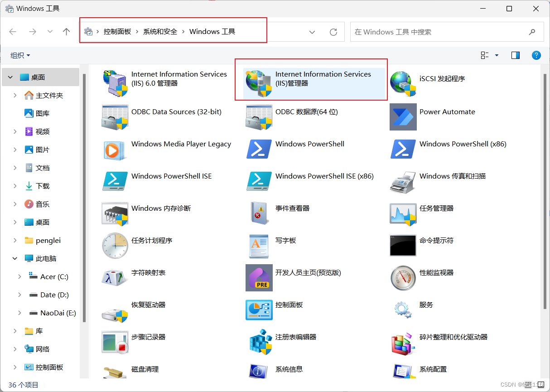Select the ODBC Data Sources (32-bit) icon
Viewport: 550px width, 392px height.
click(115, 116)
